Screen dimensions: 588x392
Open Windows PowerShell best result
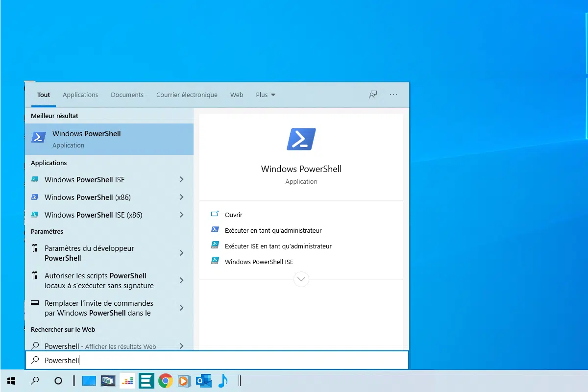[109, 139]
